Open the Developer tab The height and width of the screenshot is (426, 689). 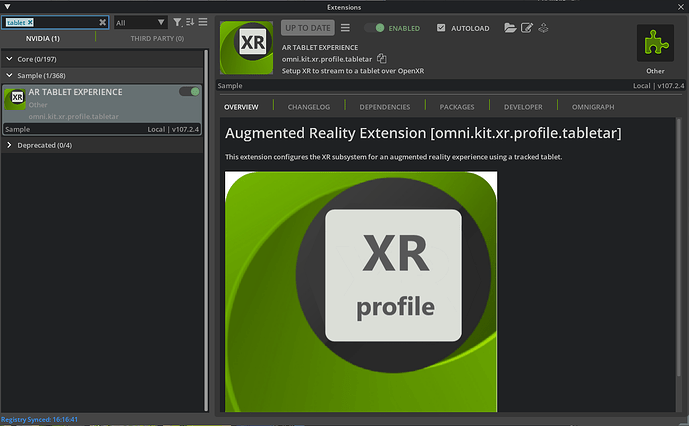coord(523,107)
